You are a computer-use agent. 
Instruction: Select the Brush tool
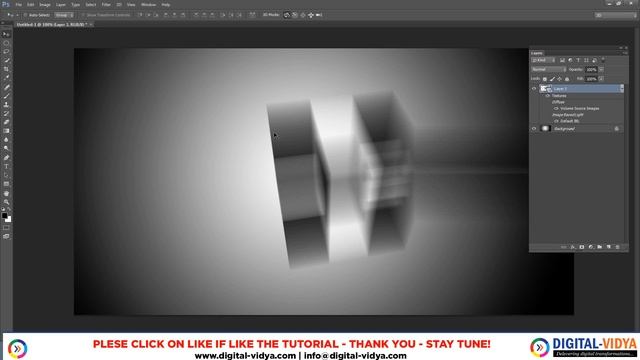[6, 96]
